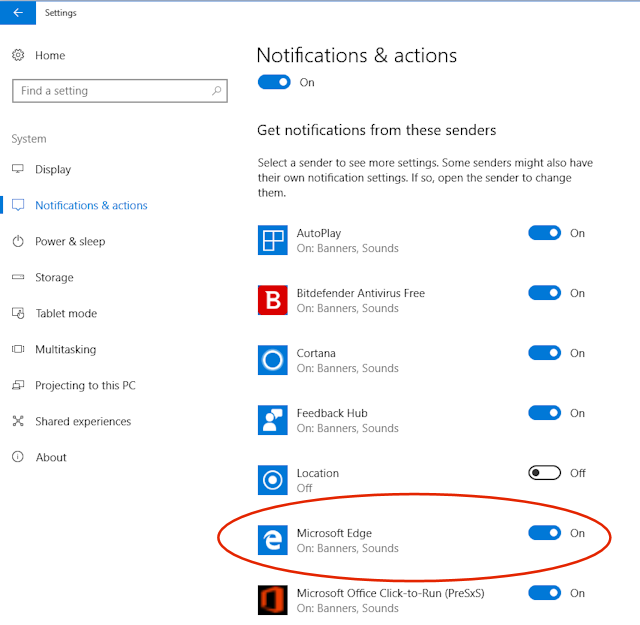Click the System section label

pyautogui.click(x=29, y=139)
